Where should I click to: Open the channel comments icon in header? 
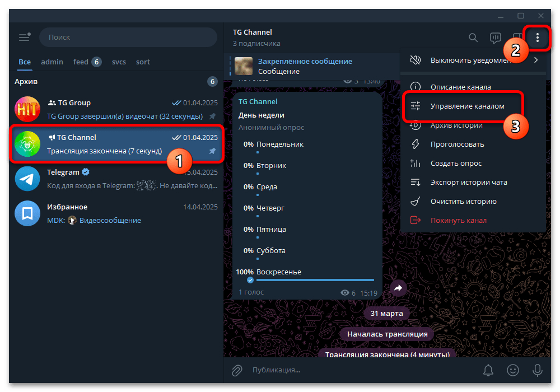coord(496,38)
